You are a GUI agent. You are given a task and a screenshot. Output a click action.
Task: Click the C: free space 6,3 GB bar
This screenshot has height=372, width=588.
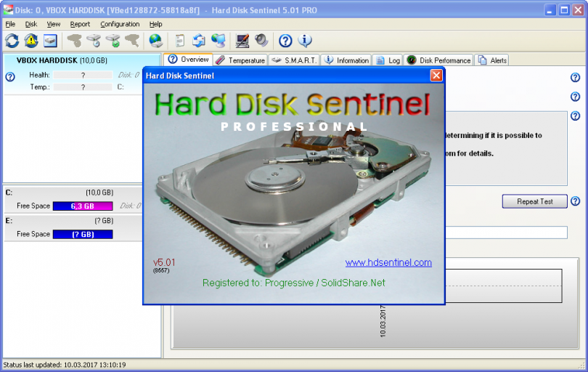(x=83, y=206)
